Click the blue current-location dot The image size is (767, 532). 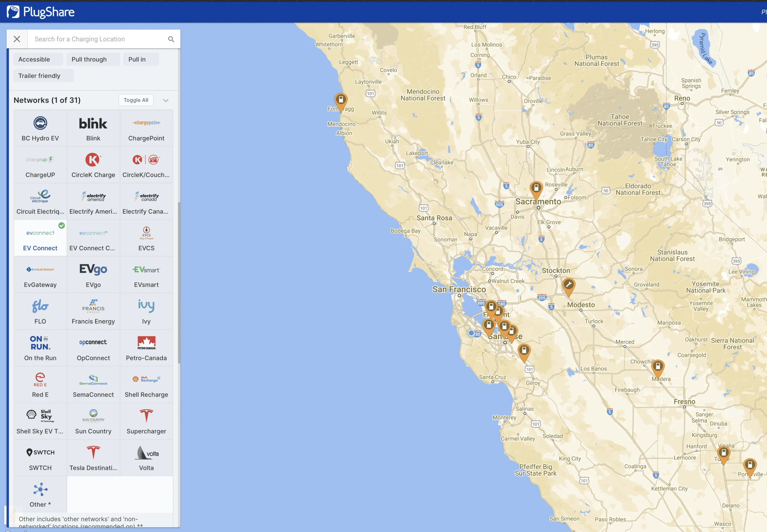[x=471, y=333]
